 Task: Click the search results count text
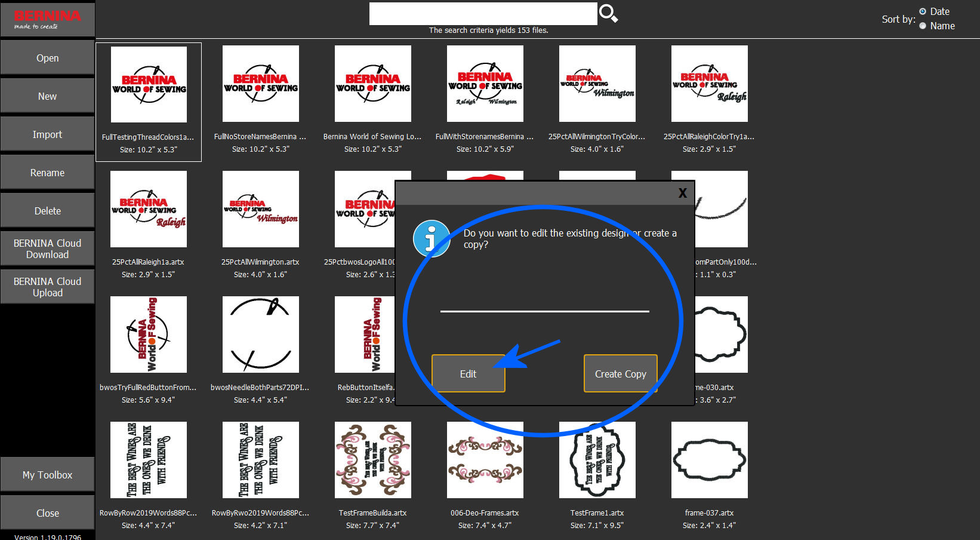[x=488, y=30]
